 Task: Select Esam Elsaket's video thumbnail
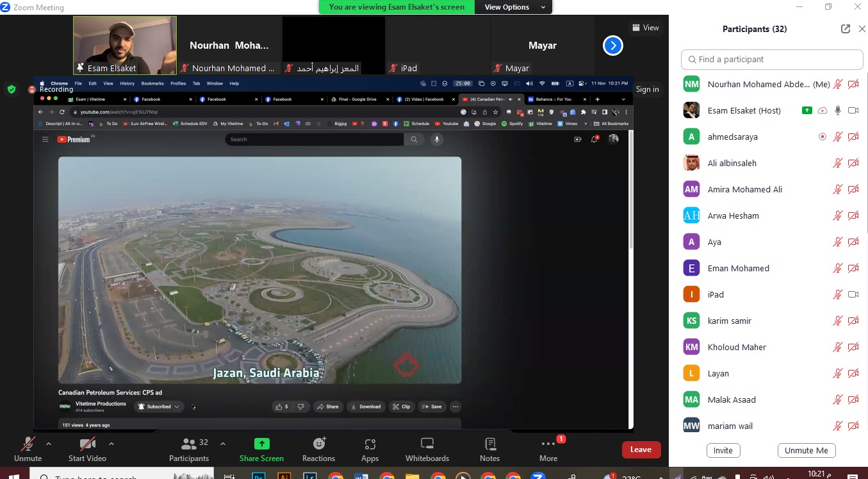125,46
